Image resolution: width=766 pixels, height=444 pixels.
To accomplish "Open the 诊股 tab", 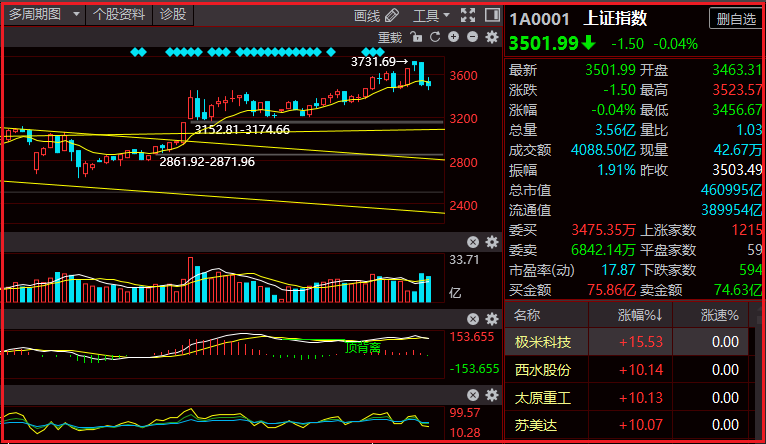I will pyautogui.click(x=173, y=15).
